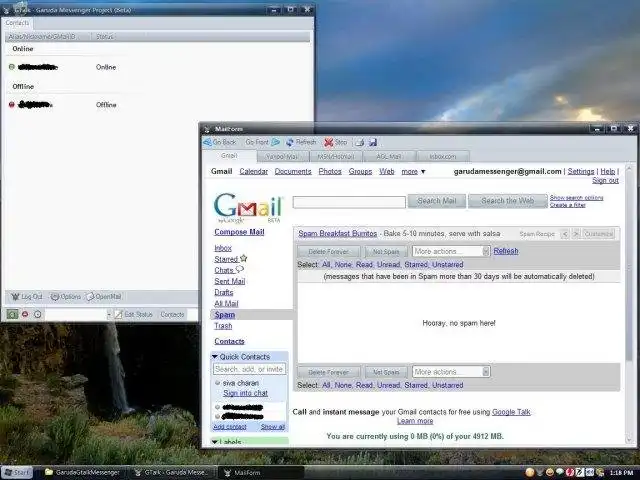Screen dimensions: 640x480
Task: Open the Trash folder
Action: pos(223,326)
